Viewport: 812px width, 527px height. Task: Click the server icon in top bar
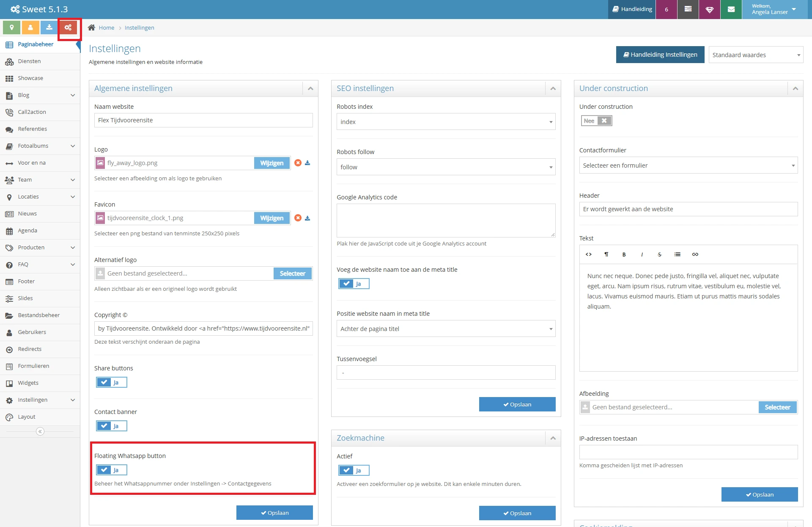688,9
